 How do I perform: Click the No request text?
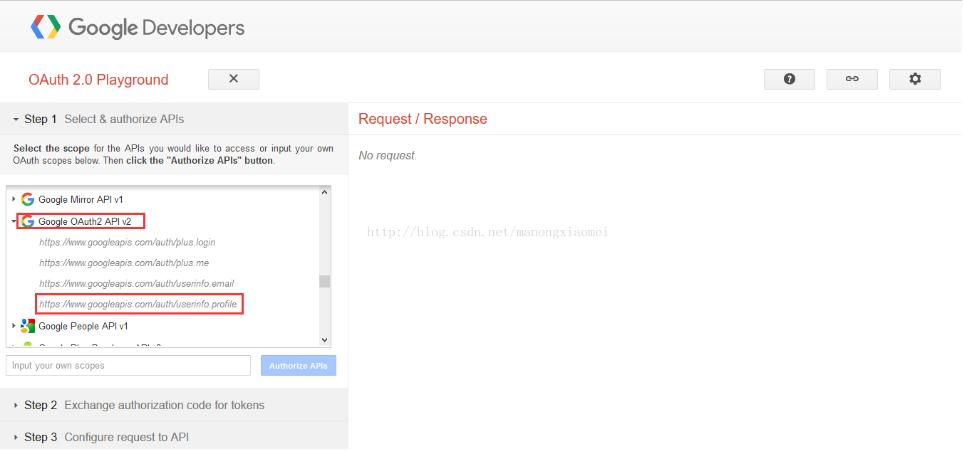pos(387,156)
